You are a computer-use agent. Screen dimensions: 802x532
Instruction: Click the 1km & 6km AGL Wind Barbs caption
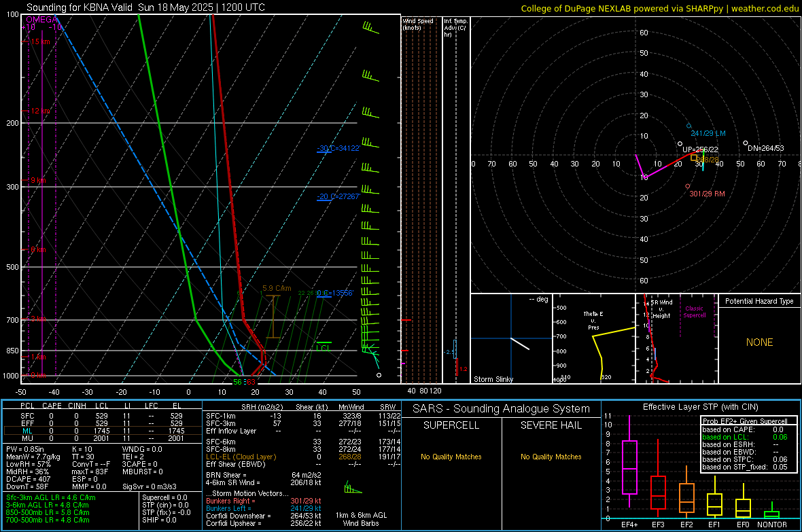point(361,519)
